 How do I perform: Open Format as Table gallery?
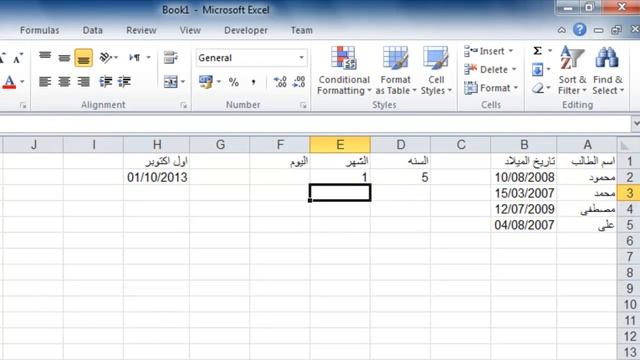coord(396,70)
